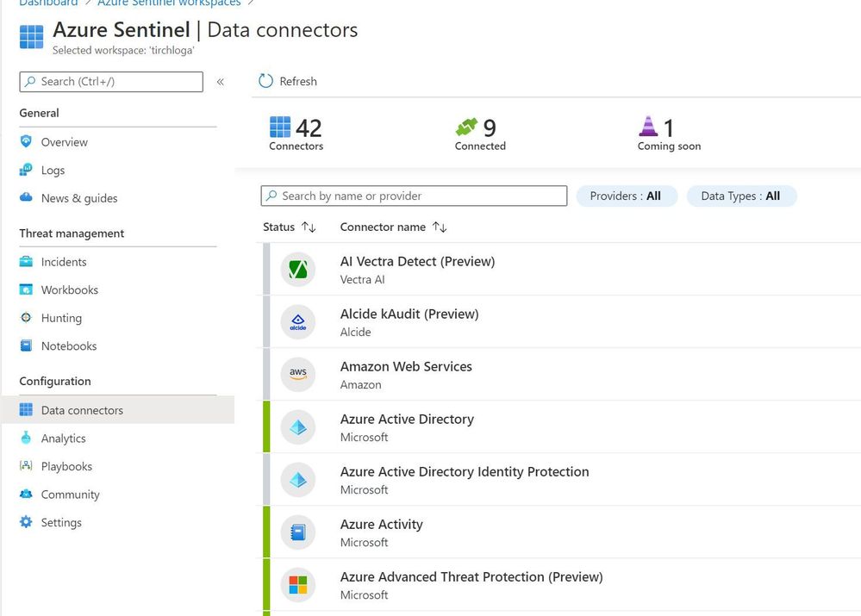Screen dimensions: 861x616
Task: Click the AI Vectra Detect connector icon
Action: 298,271
